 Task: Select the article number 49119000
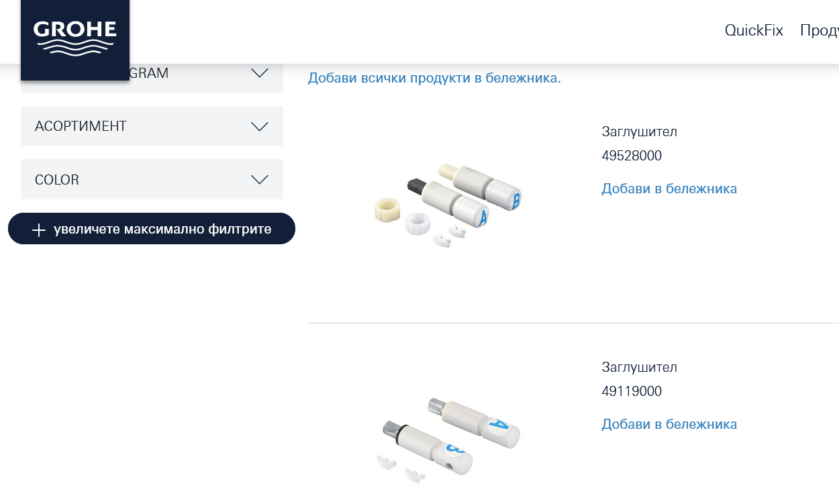point(632,391)
